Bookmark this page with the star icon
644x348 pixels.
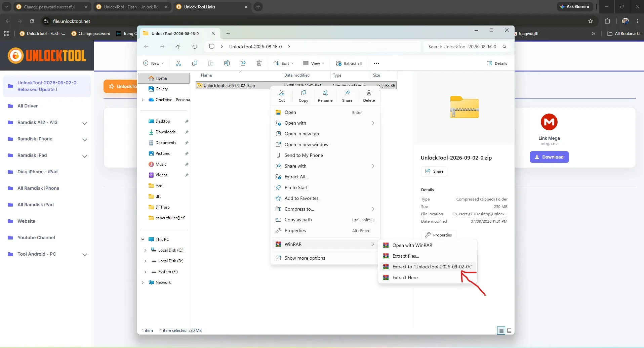click(591, 21)
